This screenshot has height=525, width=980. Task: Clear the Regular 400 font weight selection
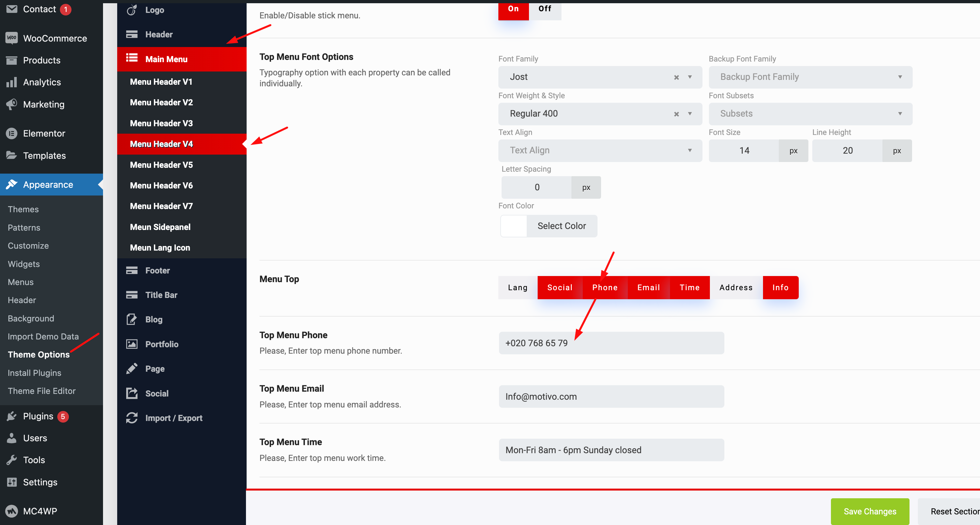click(676, 114)
